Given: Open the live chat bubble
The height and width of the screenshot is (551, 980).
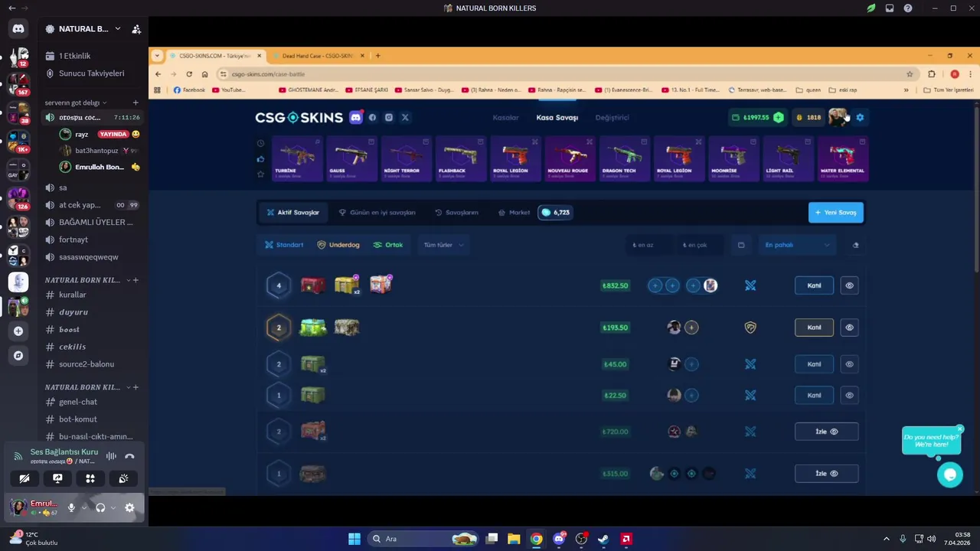Looking at the screenshot, I should [950, 474].
